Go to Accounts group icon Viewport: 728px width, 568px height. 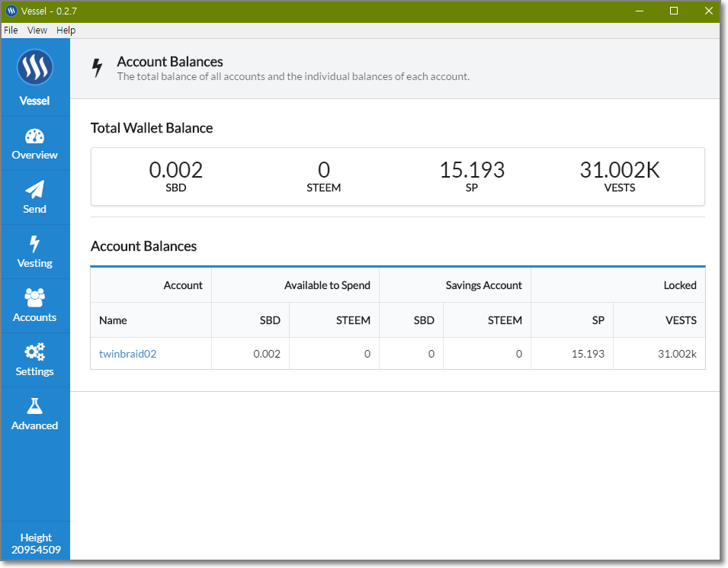point(35,297)
